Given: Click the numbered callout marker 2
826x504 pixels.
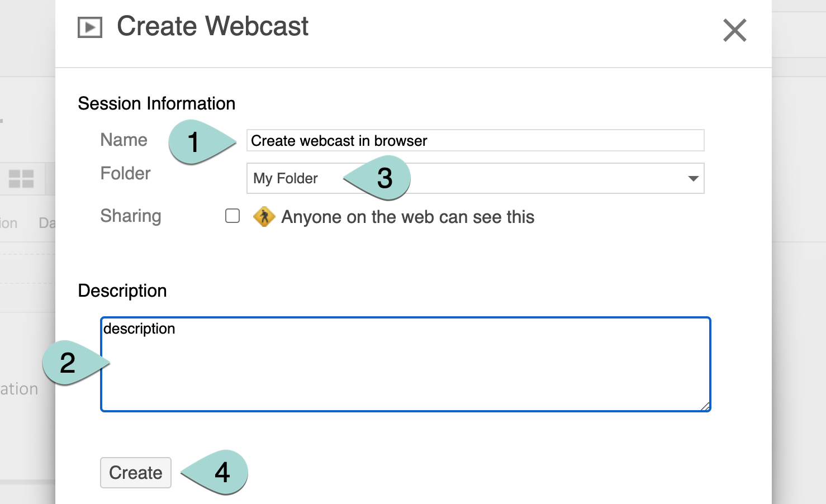Looking at the screenshot, I should [68, 363].
